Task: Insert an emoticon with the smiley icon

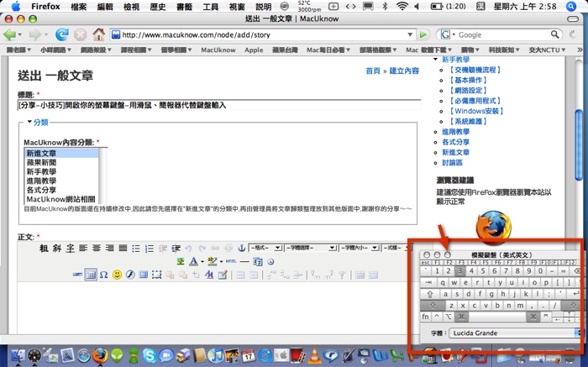Action: tap(117, 275)
